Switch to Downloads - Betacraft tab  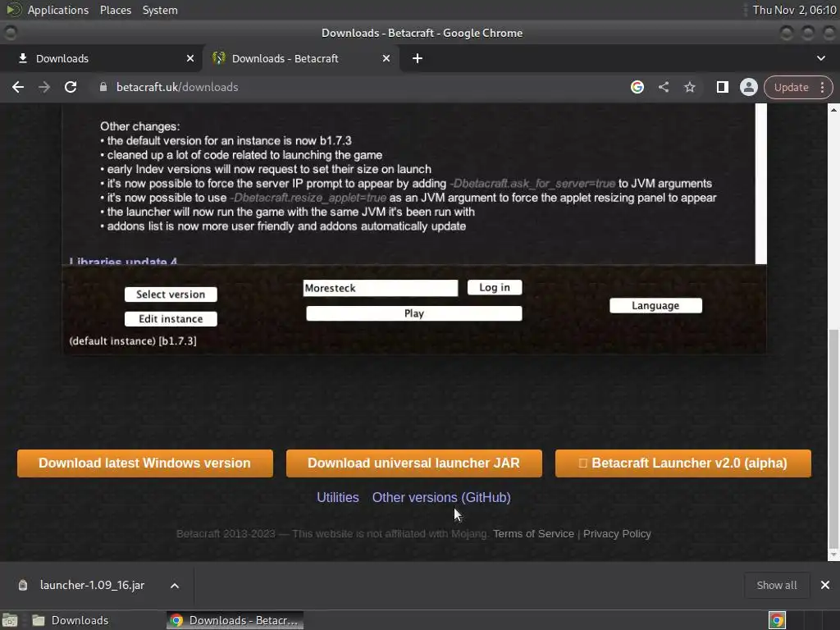click(x=300, y=58)
